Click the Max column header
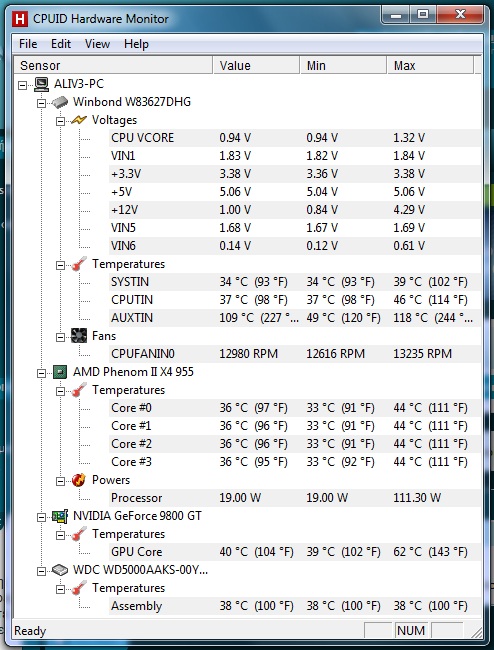494x650 pixels. (430, 65)
